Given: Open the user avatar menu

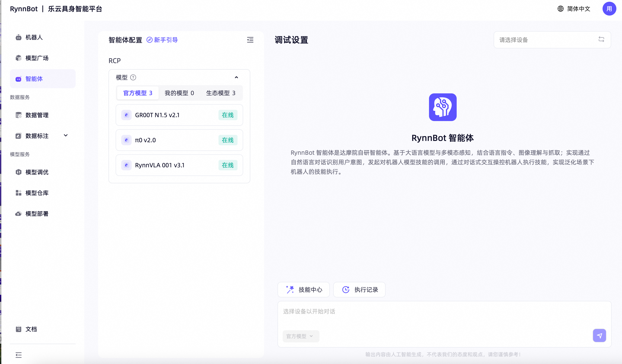Looking at the screenshot, I should [609, 9].
